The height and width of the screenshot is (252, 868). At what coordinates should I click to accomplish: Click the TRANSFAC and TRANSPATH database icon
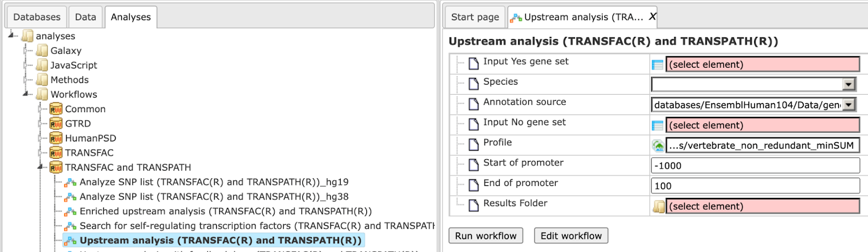[56, 167]
